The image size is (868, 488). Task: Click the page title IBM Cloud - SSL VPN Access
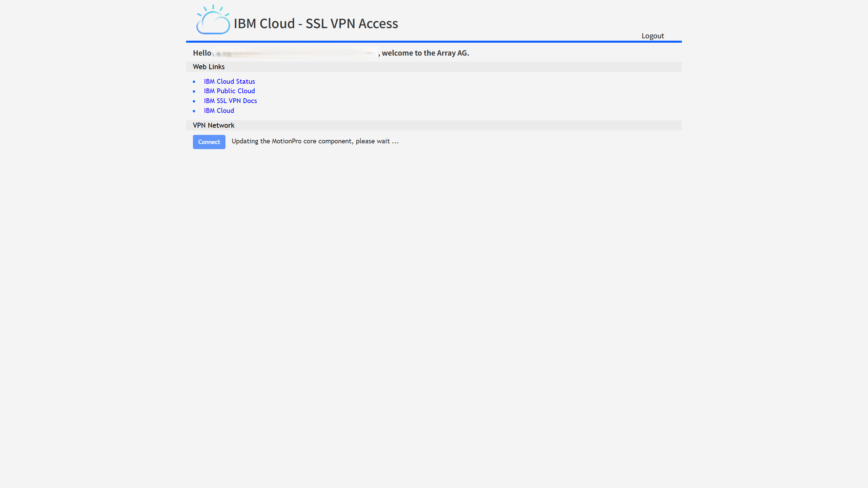tap(316, 24)
